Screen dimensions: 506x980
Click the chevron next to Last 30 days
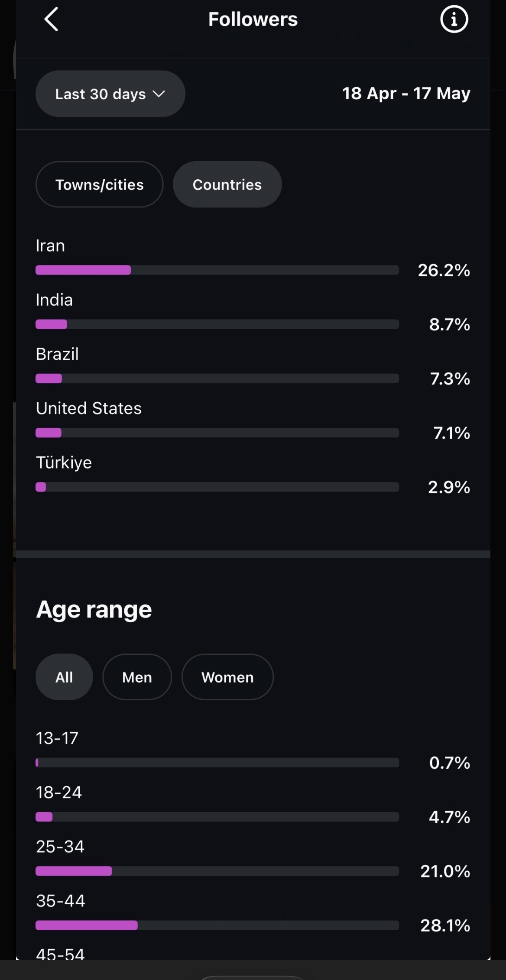[x=159, y=94]
